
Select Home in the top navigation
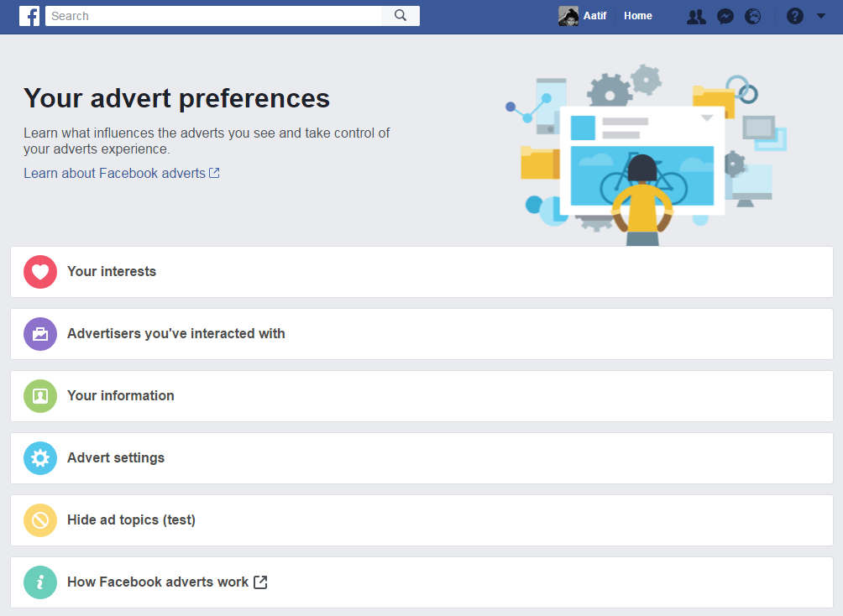(637, 15)
